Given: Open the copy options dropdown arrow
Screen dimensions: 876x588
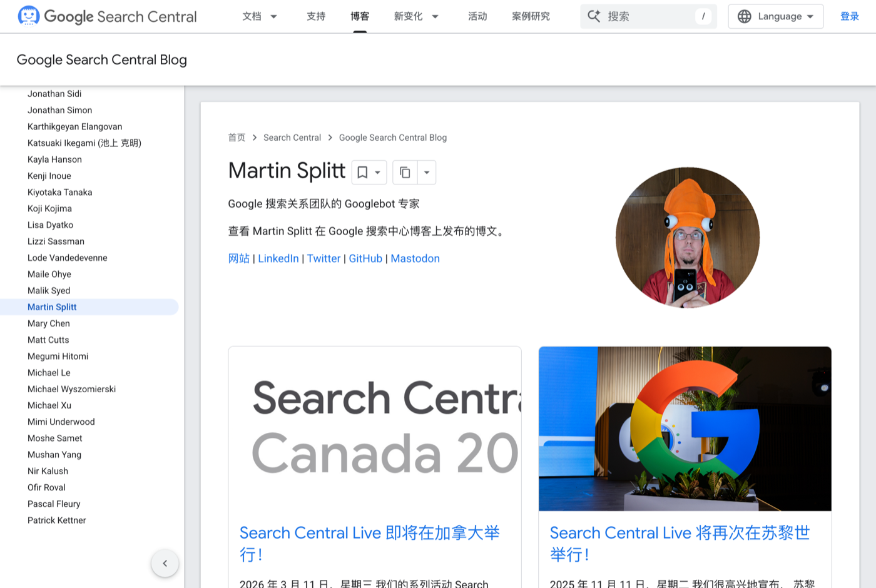Looking at the screenshot, I should (427, 172).
